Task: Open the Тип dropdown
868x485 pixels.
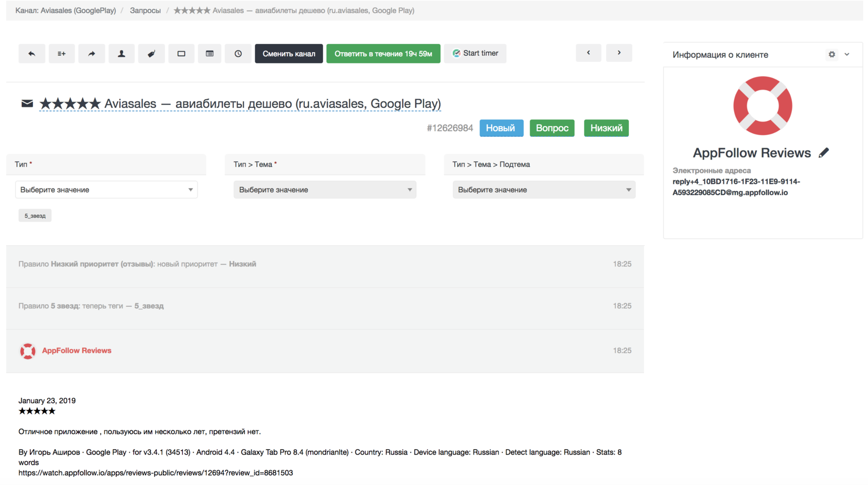Action: (106, 190)
